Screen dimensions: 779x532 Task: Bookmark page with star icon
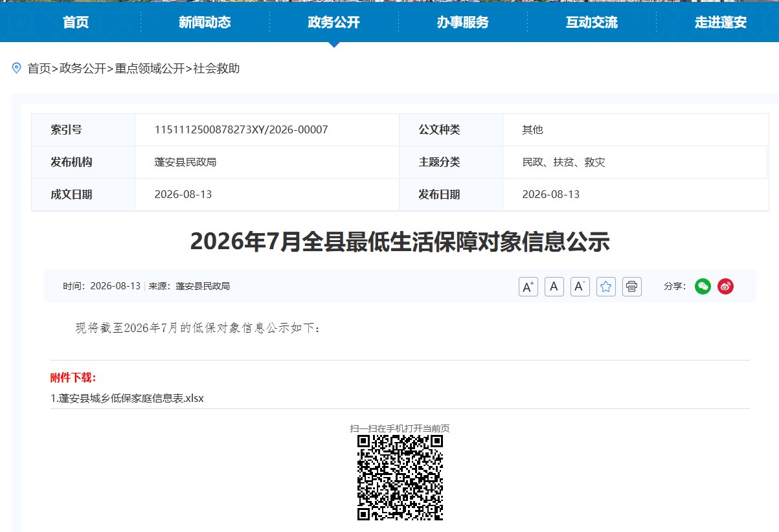pyautogui.click(x=606, y=286)
